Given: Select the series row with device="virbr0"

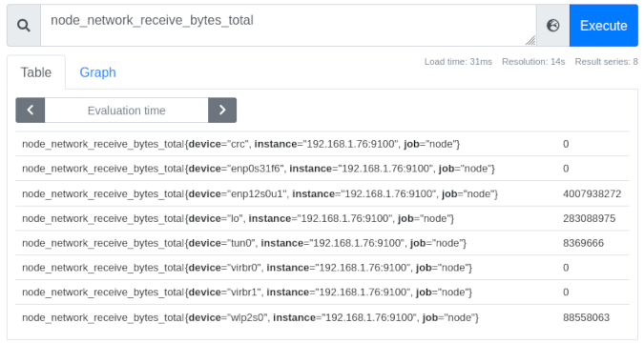Looking at the screenshot, I should point(322,268).
